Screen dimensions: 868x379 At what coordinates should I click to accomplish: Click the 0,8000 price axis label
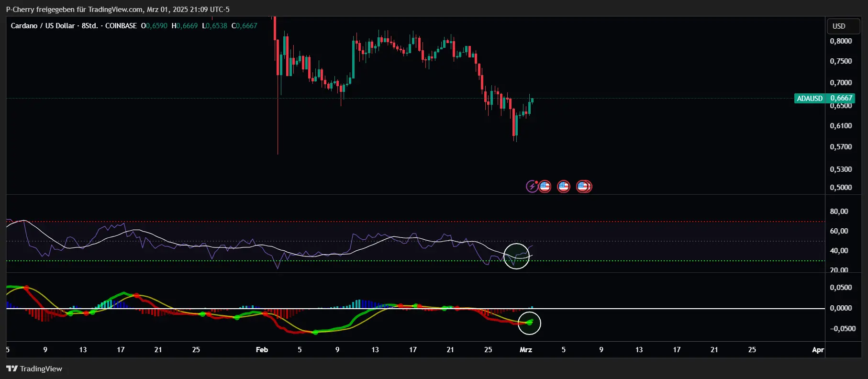841,41
